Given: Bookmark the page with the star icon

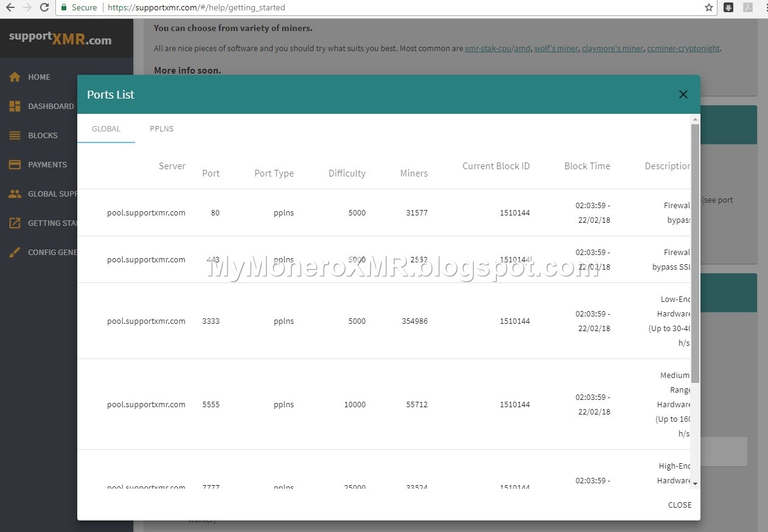Looking at the screenshot, I should 708,8.
